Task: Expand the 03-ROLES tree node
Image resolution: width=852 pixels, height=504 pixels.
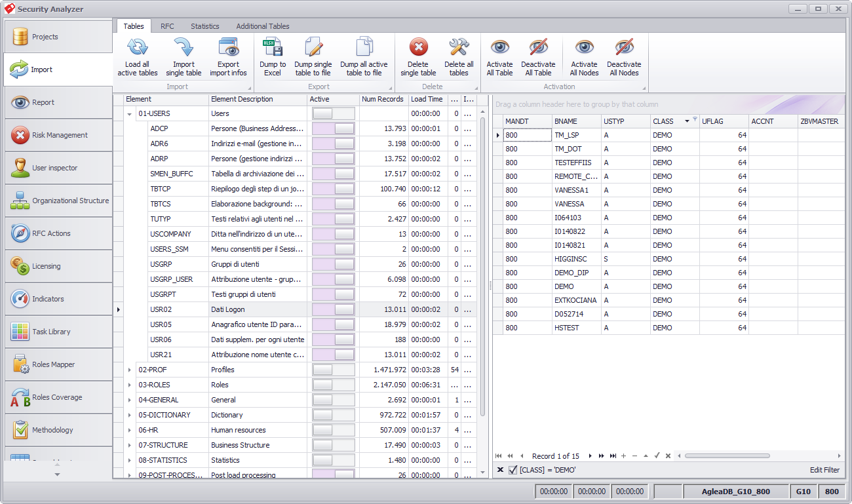Action: pyautogui.click(x=130, y=385)
